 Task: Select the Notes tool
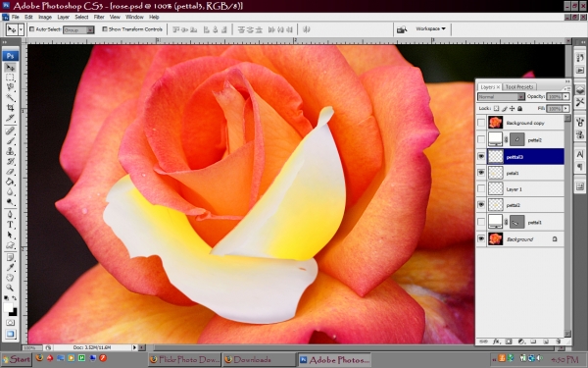click(x=10, y=257)
